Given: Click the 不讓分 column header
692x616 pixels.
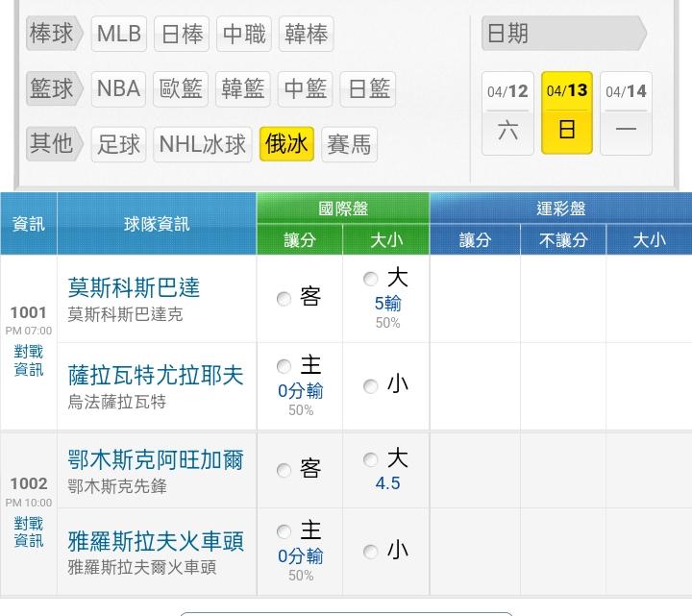Looking at the screenshot, I should (x=563, y=240).
